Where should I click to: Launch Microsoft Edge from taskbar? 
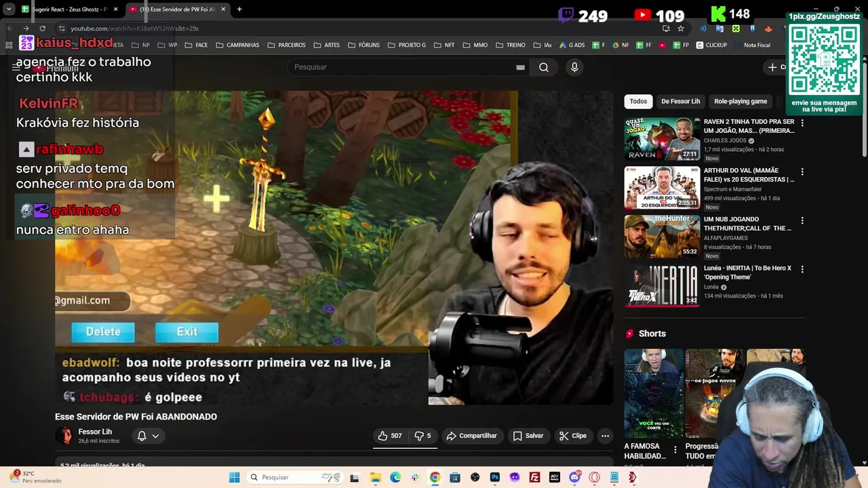click(395, 477)
